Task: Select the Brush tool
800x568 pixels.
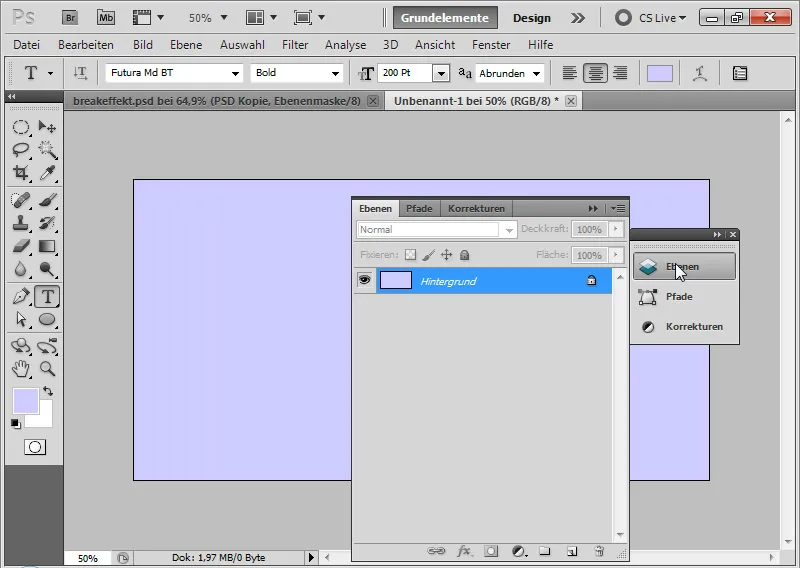Action: coord(47,200)
